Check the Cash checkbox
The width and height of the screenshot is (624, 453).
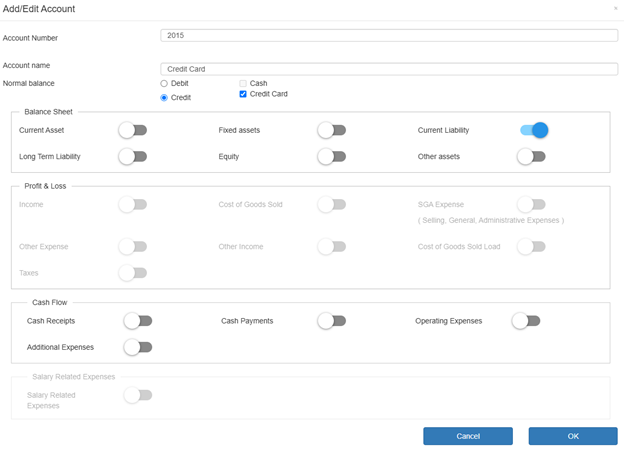(243, 83)
